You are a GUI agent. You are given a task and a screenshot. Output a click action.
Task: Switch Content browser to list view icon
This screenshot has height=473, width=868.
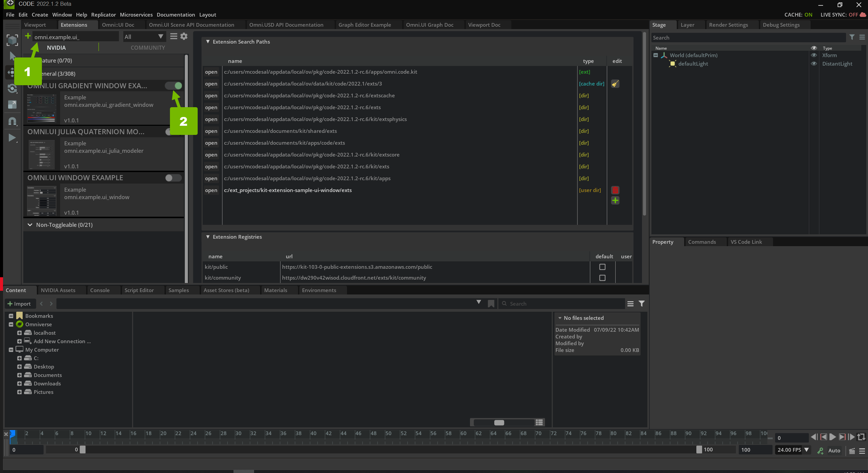[539, 422]
